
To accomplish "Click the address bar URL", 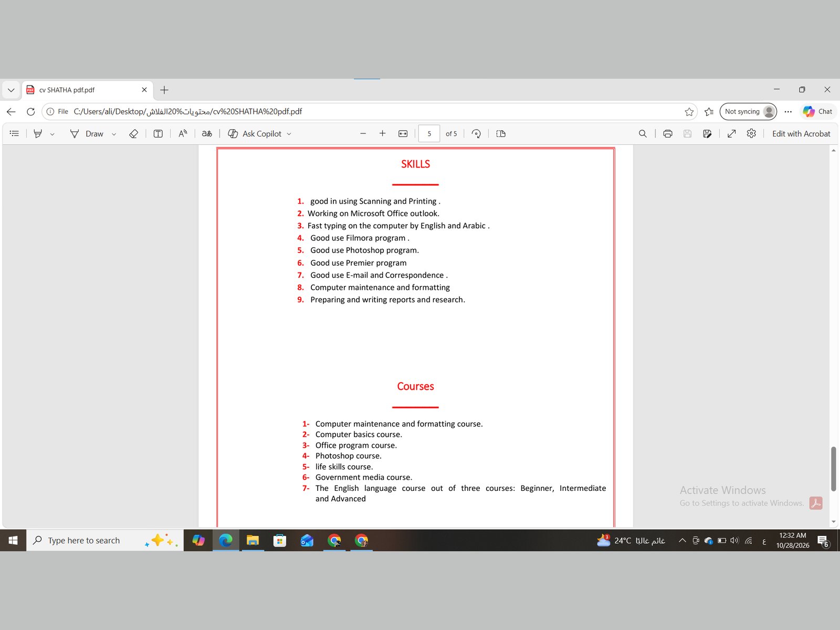I will [x=187, y=112].
